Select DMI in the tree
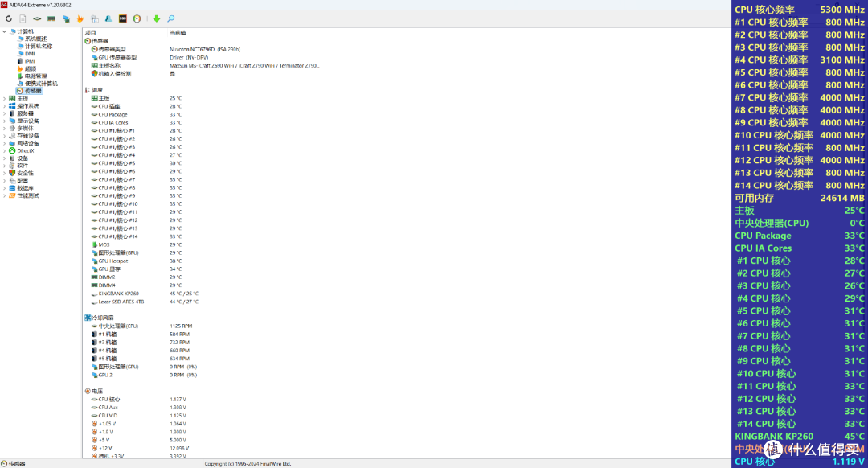 [x=30, y=54]
